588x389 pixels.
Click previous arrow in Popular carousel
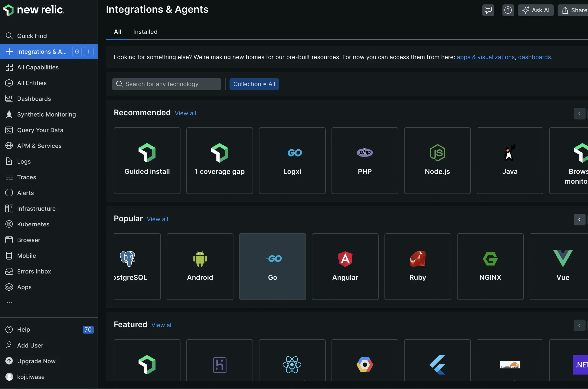[579, 220]
